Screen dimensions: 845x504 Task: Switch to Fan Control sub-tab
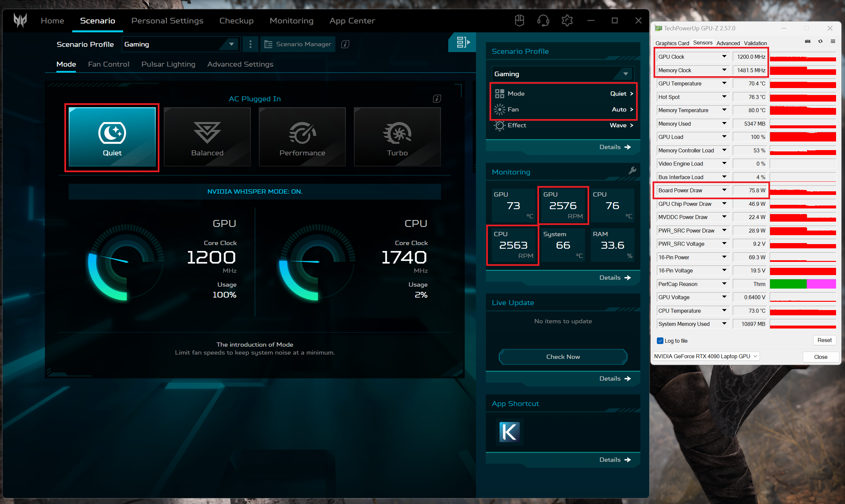pos(109,64)
